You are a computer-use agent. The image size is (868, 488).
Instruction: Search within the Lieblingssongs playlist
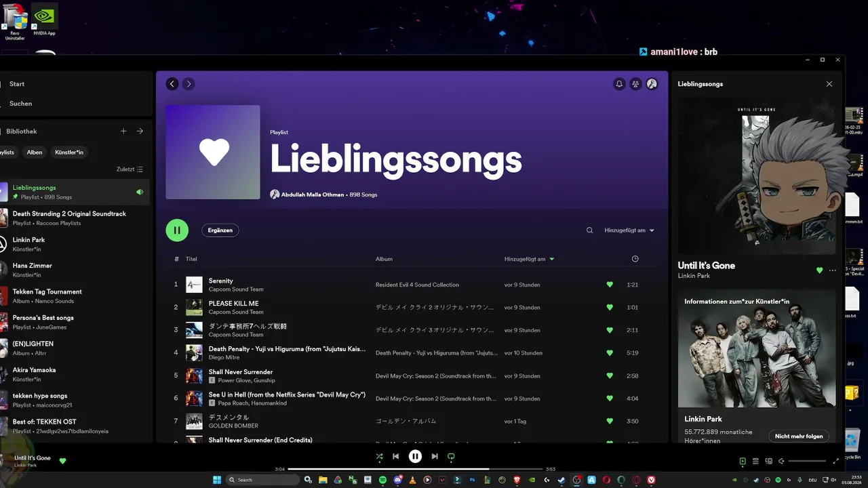[590, 230]
